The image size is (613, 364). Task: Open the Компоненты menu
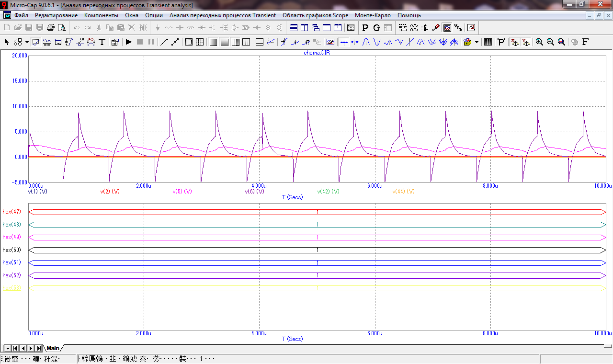(101, 15)
